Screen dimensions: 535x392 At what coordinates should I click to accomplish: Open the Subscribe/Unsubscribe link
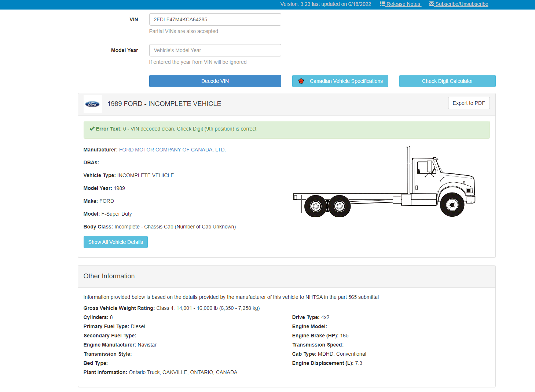(461, 4)
